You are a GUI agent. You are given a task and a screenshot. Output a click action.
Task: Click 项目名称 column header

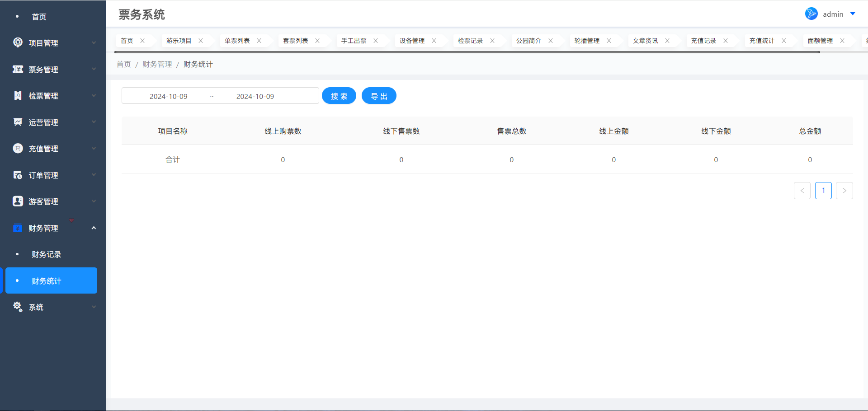pos(173,131)
